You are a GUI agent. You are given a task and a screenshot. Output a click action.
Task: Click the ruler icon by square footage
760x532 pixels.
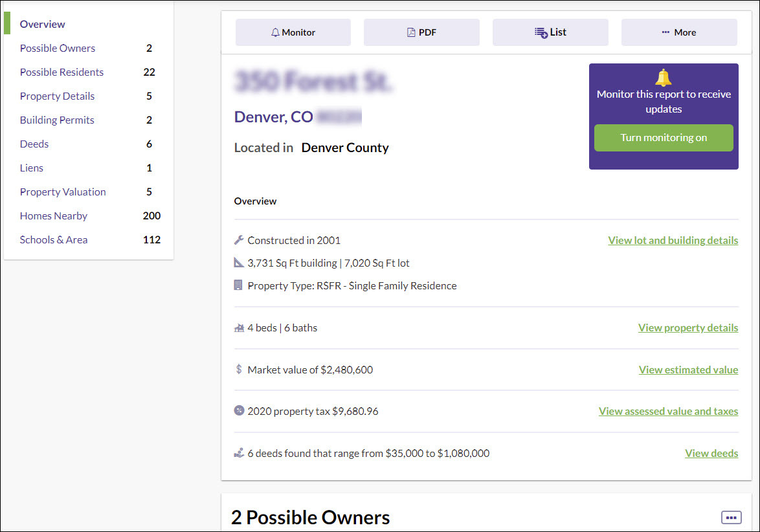coord(239,263)
